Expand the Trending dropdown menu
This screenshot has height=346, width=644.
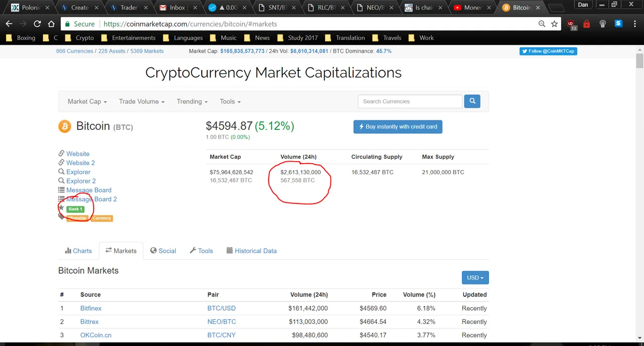pos(192,101)
